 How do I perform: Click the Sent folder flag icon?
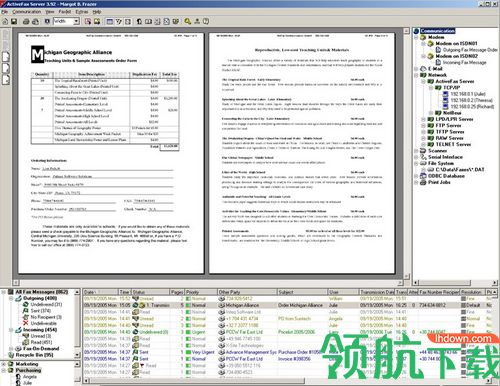26,311
